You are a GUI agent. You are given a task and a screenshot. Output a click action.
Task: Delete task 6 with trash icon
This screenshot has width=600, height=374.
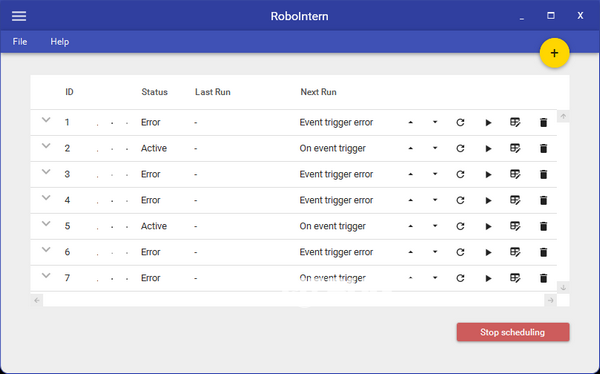click(x=543, y=252)
